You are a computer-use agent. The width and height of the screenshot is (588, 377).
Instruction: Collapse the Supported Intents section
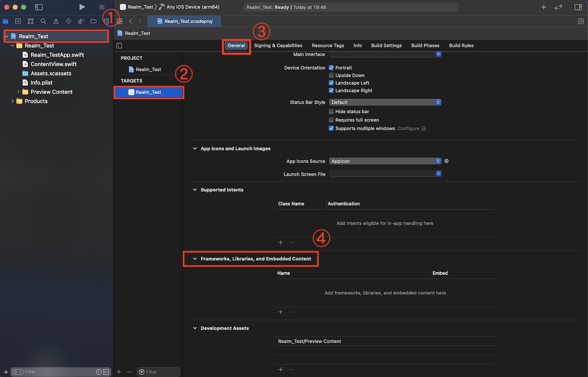click(195, 190)
